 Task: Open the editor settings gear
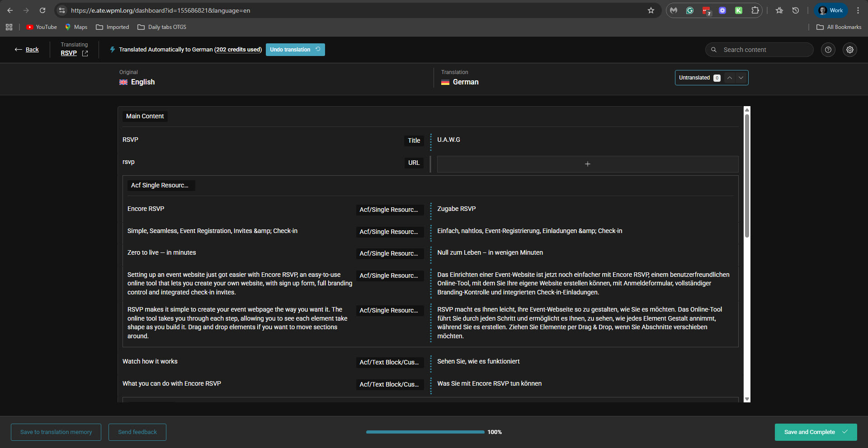pyautogui.click(x=850, y=50)
